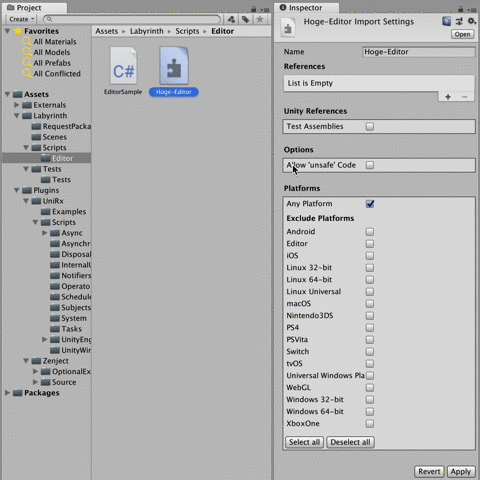Click the search by label tag icon
The height and width of the screenshot is (480, 480).
(x=246, y=20)
